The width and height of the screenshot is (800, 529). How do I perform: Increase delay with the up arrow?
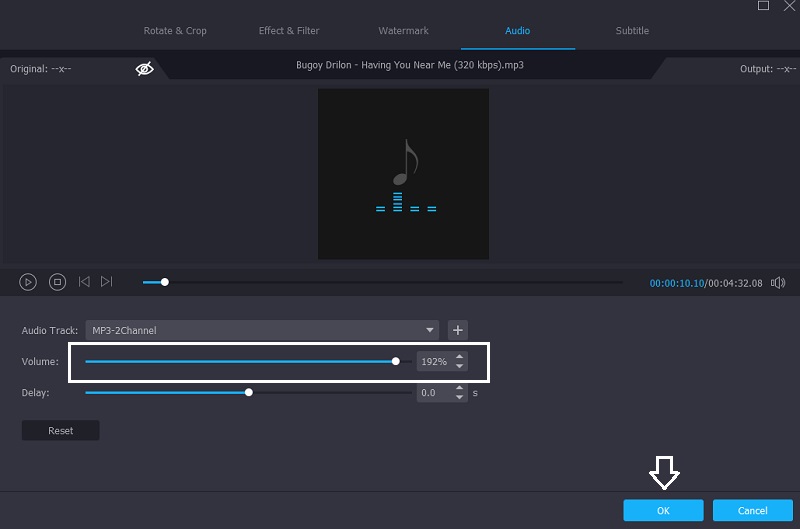(459, 389)
